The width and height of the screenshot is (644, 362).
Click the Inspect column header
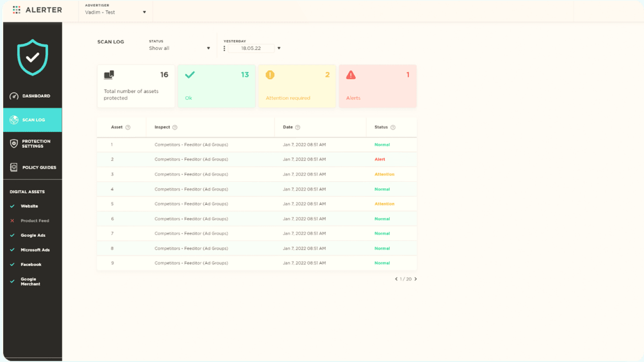point(162,127)
